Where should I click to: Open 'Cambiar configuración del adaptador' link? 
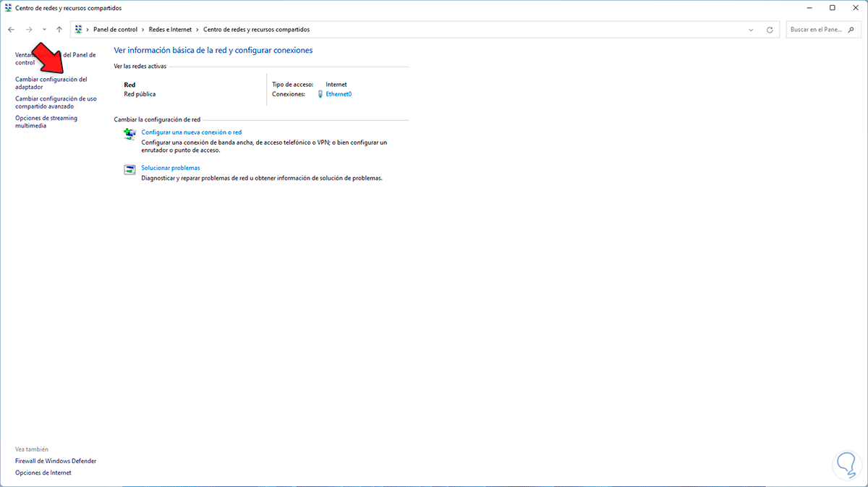click(51, 83)
